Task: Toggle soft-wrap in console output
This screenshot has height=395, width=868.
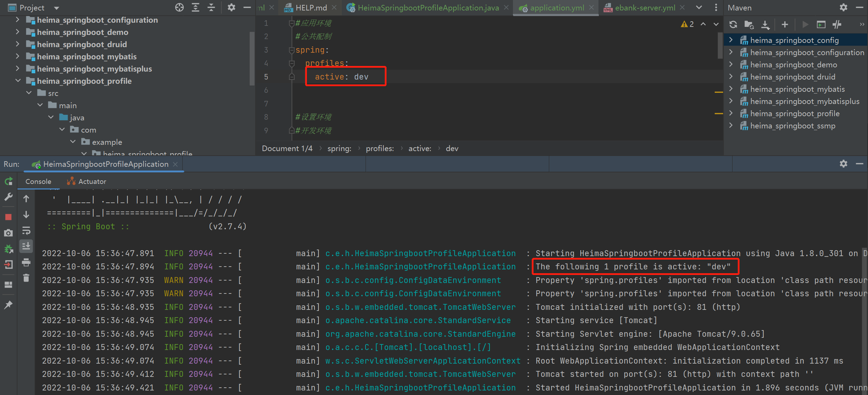Action: coord(26,231)
